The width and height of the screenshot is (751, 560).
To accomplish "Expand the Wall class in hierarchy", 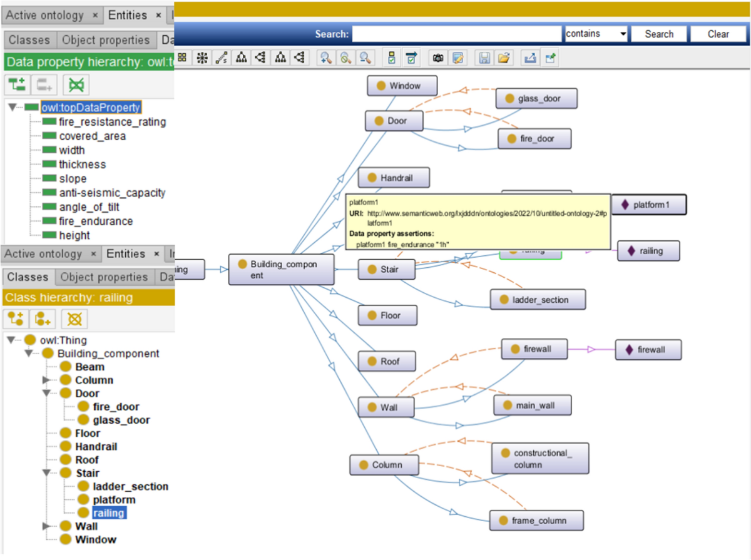I will (47, 527).
